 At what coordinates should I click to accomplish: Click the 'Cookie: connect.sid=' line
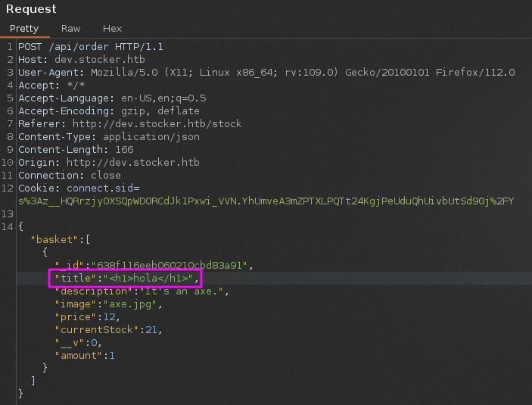click(79, 188)
